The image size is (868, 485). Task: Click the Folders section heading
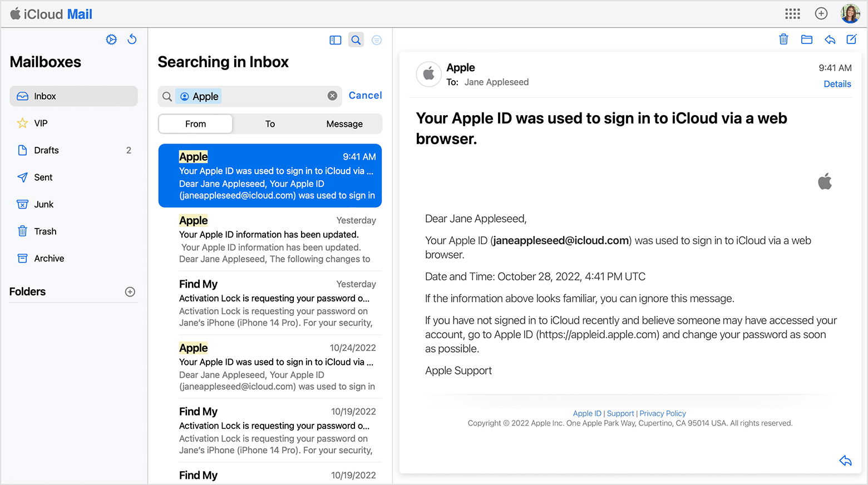[27, 291]
